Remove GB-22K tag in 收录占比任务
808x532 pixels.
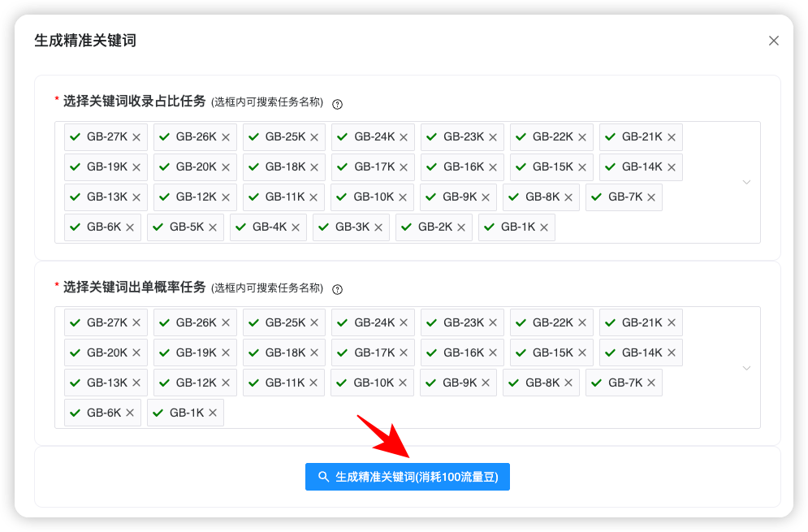(x=581, y=137)
